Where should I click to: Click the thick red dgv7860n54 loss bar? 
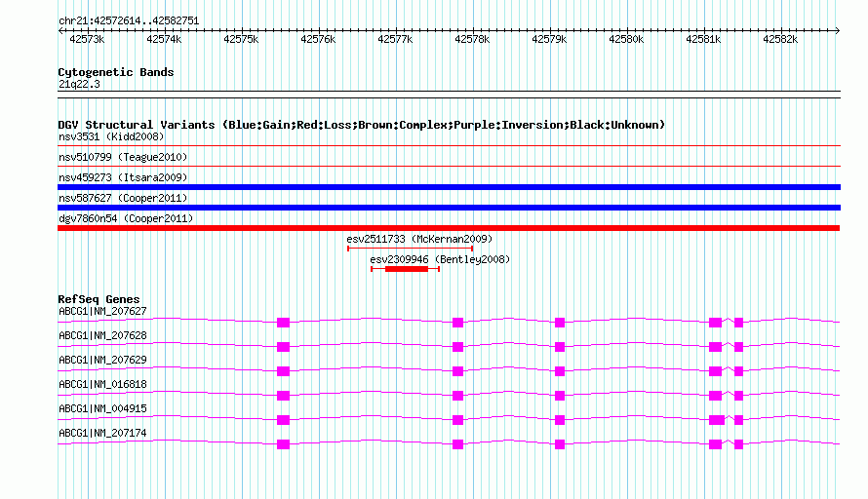pyautogui.click(x=449, y=228)
